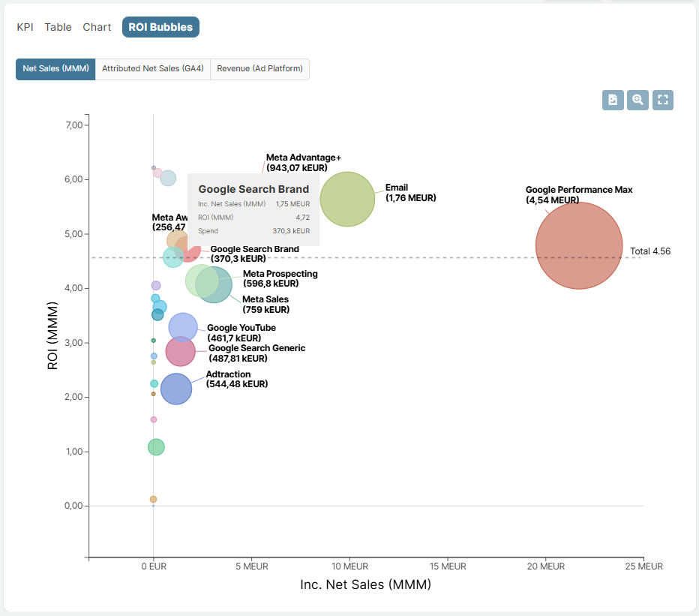
Task: Click the pink Google Search Generic bubble
Action: 181,351
